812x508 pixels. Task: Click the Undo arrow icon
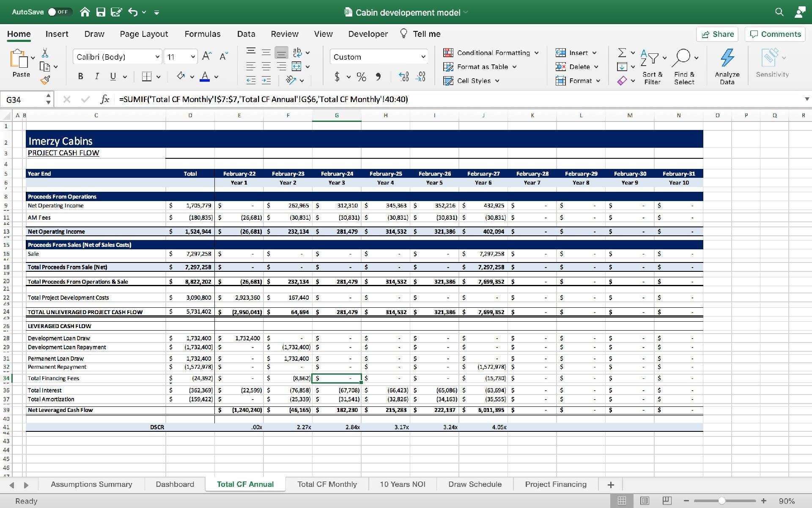(133, 12)
